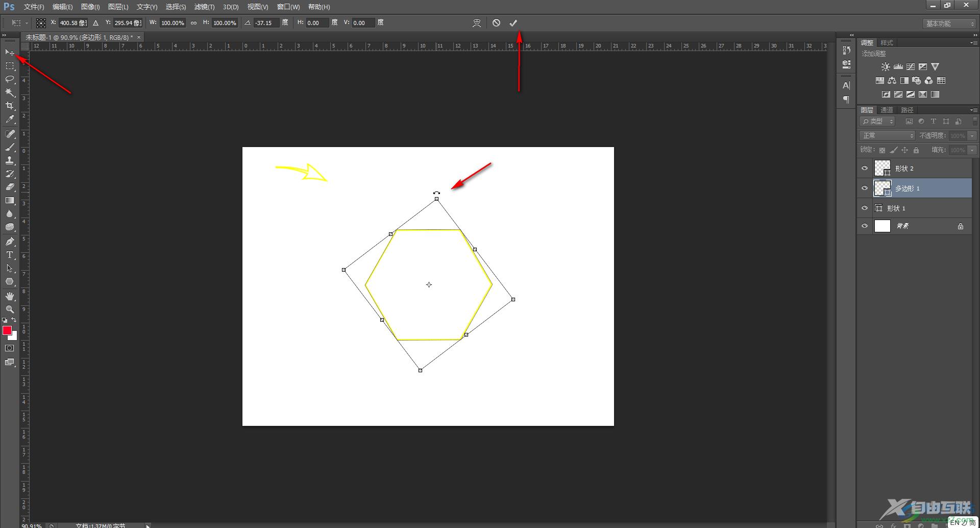980x528 pixels.
Task: Open the 文件(F) menu
Action: [x=34, y=7]
